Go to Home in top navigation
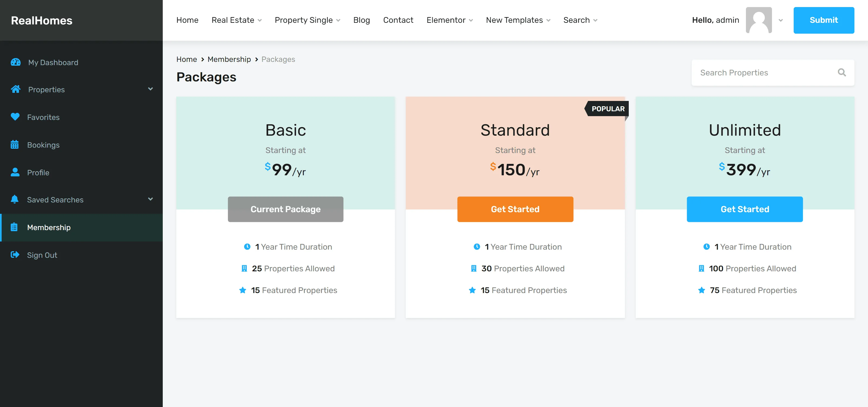Image resolution: width=868 pixels, height=407 pixels. click(x=187, y=20)
